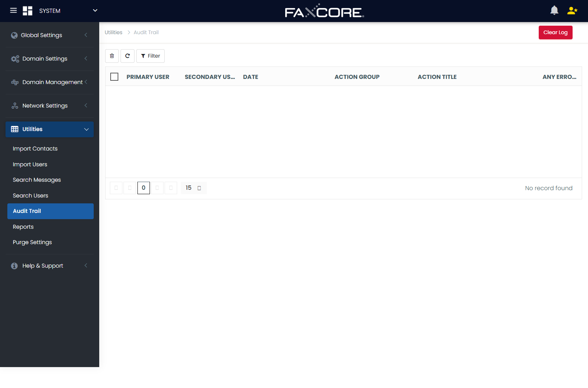Click the Domain Settings gears icon

click(15, 59)
